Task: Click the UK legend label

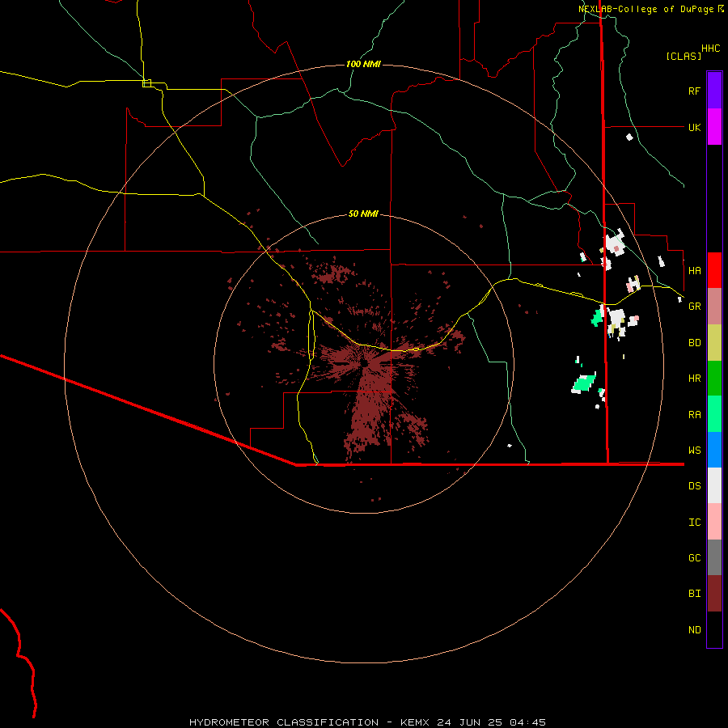Action: (694, 127)
